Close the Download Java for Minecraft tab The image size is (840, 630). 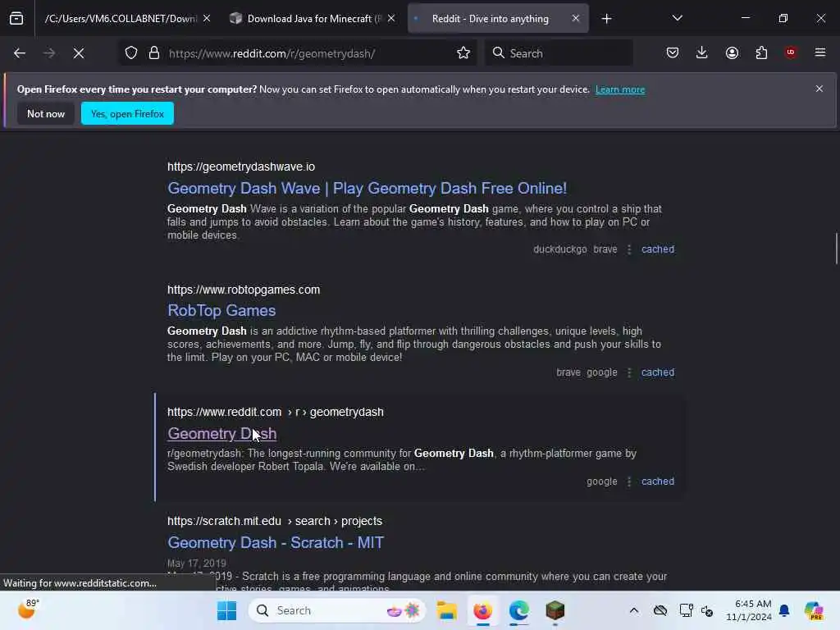tap(391, 18)
